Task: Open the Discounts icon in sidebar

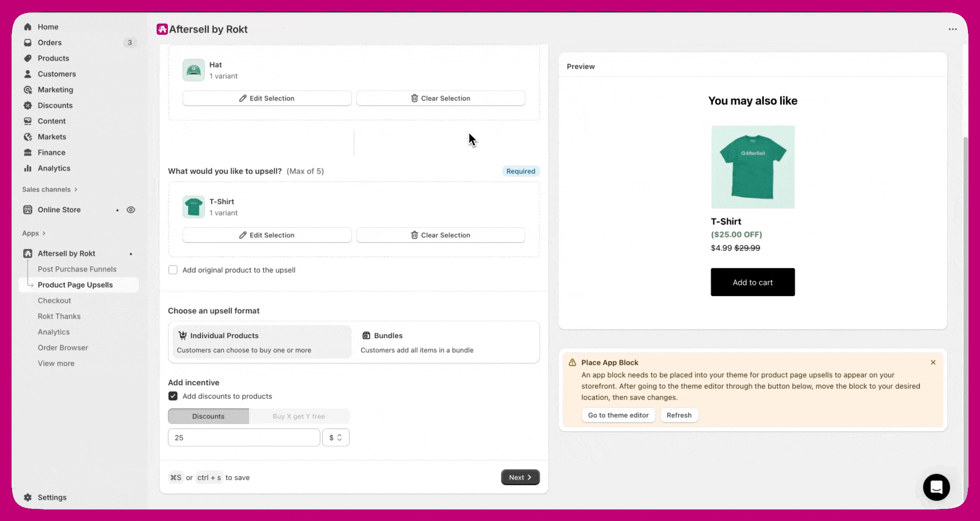Action: point(28,106)
